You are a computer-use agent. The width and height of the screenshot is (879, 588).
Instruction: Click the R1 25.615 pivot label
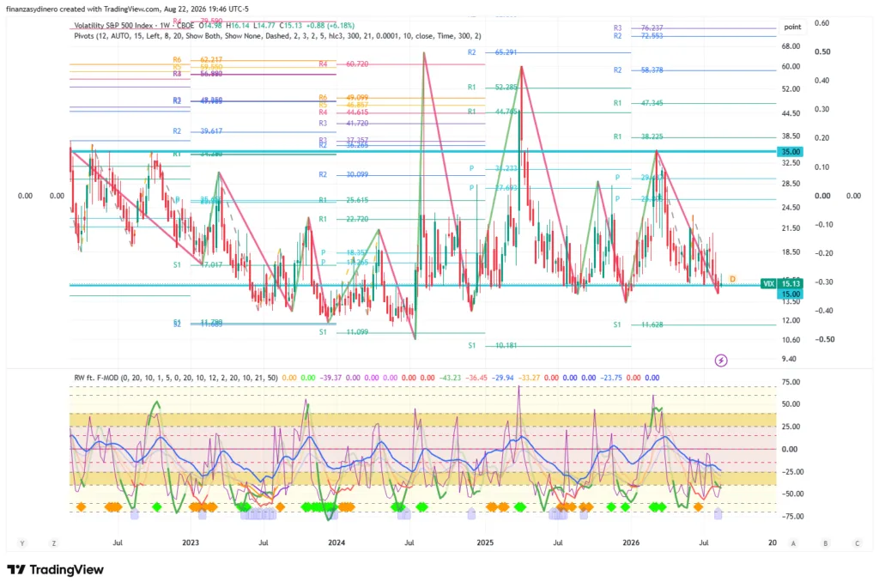(343, 200)
